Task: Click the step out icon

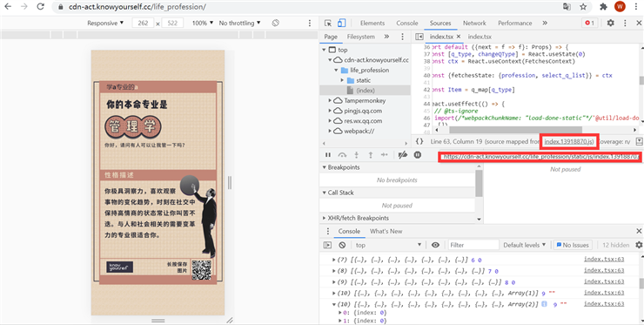Action: click(x=371, y=155)
